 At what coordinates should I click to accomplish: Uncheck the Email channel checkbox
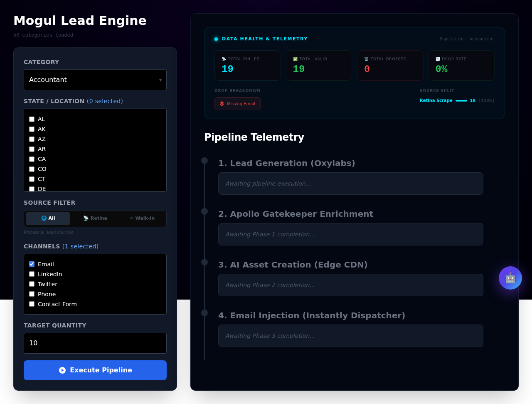pos(32,264)
